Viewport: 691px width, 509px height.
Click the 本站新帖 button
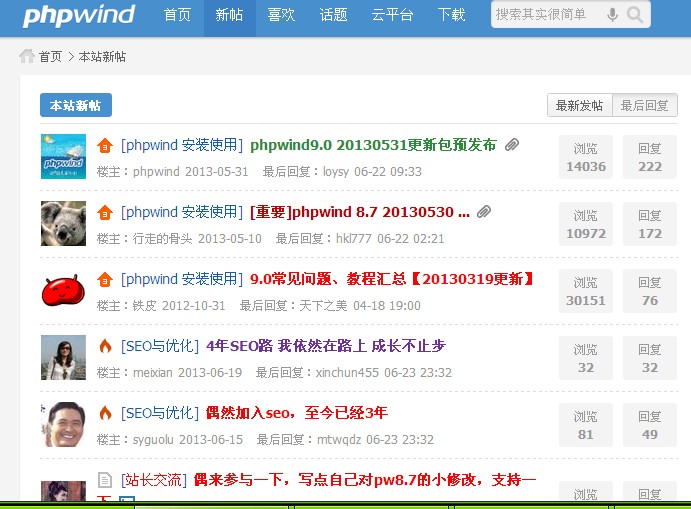point(76,105)
